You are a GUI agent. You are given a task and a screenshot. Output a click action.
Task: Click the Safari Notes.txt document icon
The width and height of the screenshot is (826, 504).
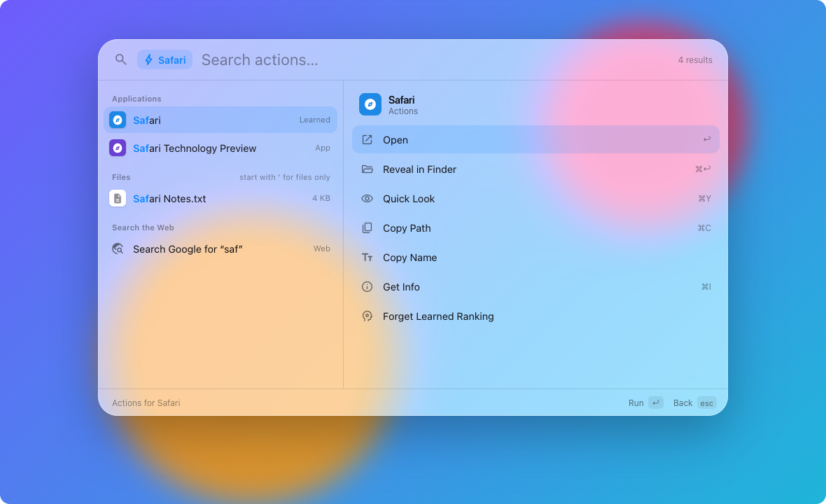click(118, 199)
